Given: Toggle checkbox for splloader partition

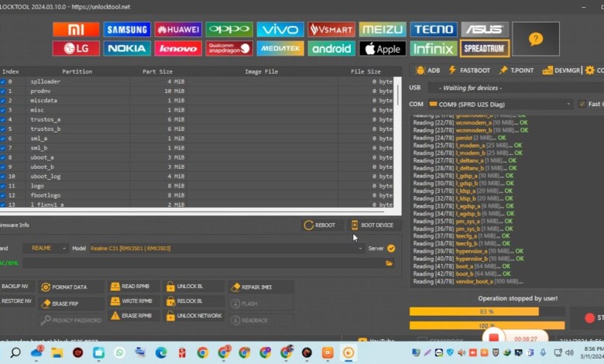Looking at the screenshot, I should [x=2, y=81].
